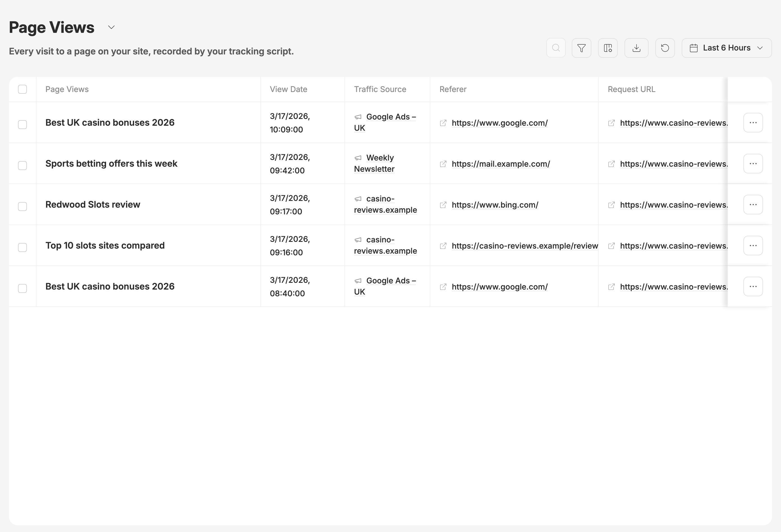Open column settings icon
Screen dimensions: 781x532
click(608, 48)
